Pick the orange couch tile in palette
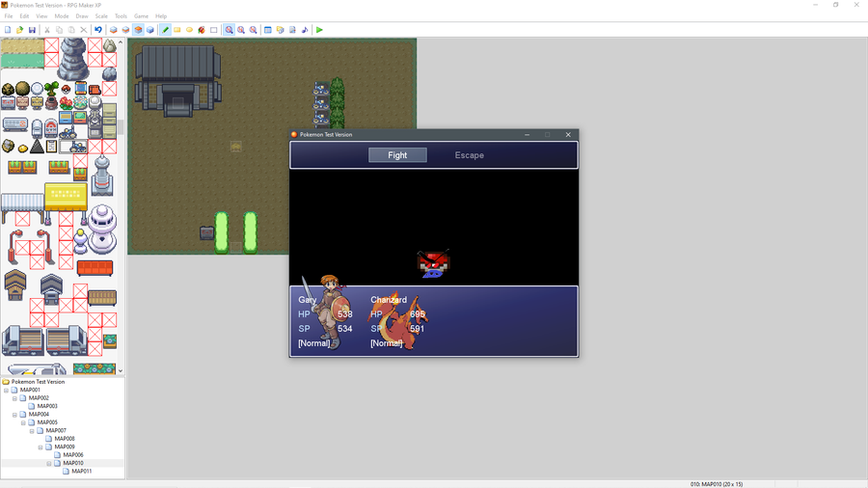The width and height of the screenshot is (868, 488). point(95,268)
